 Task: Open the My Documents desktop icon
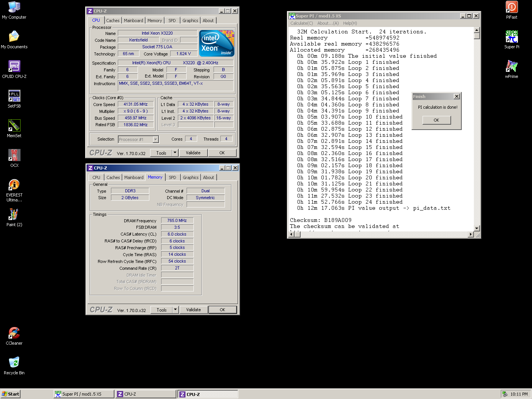[14, 40]
